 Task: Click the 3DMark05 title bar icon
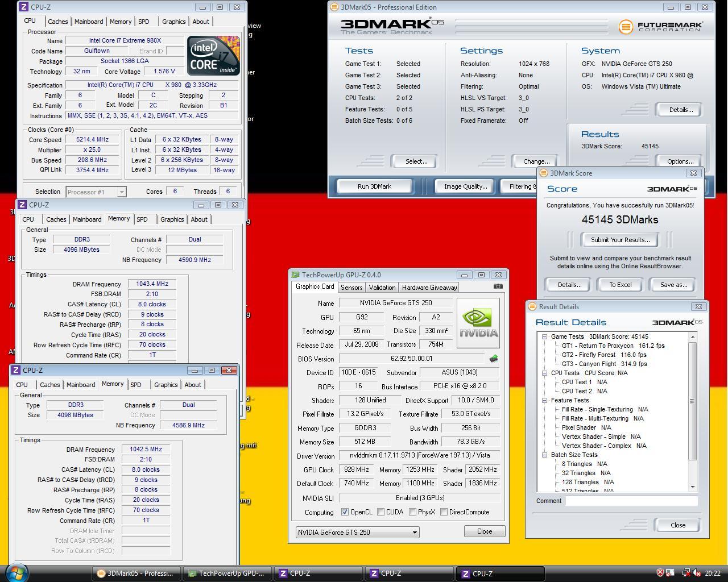pos(334,7)
